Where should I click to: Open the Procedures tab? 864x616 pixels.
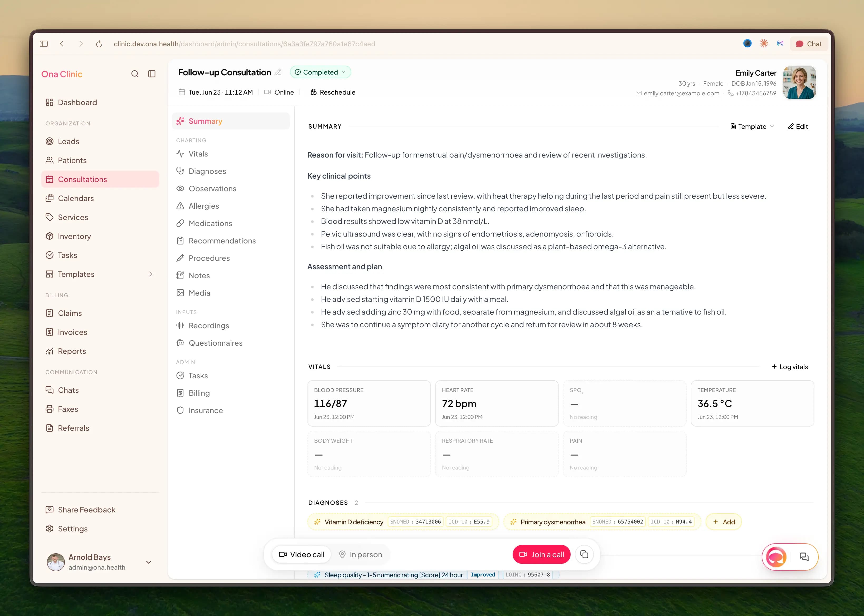(x=231, y=258)
